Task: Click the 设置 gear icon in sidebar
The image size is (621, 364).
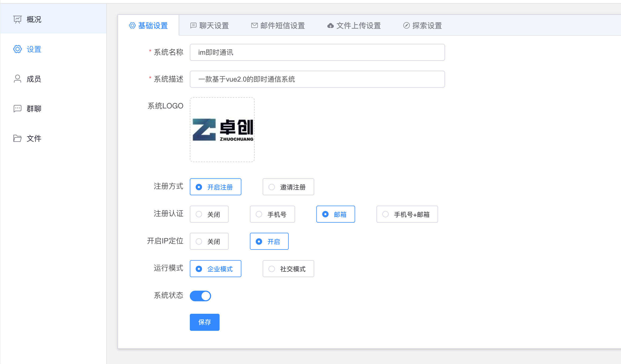Action: click(x=17, y=49)
